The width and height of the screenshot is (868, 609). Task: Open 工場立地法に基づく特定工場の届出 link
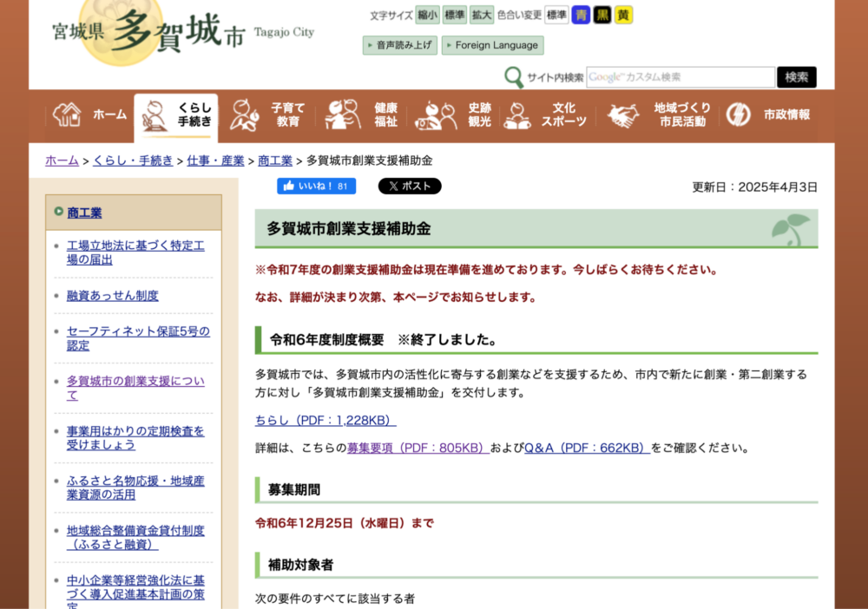135,252
